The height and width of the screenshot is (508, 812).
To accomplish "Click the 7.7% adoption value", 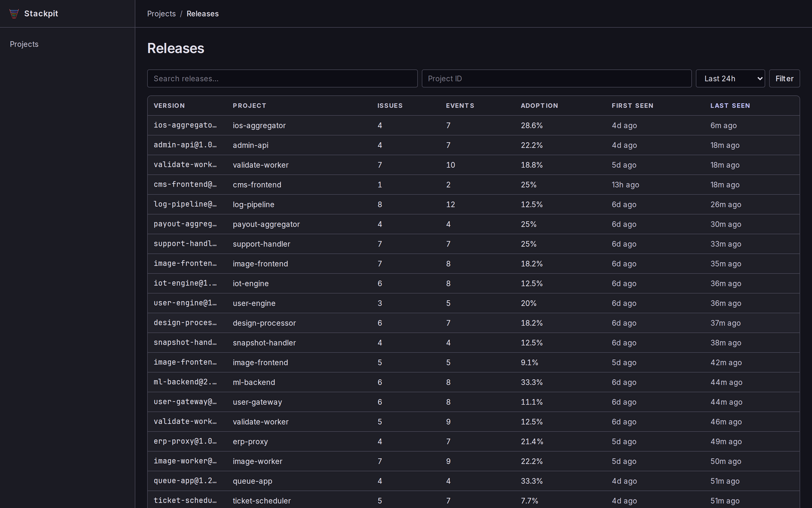I will tap(529, 501).
